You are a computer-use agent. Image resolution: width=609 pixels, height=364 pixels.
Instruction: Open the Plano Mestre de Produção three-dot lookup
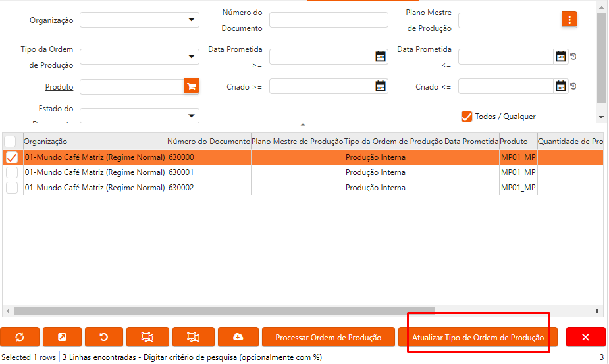point(569,20)
